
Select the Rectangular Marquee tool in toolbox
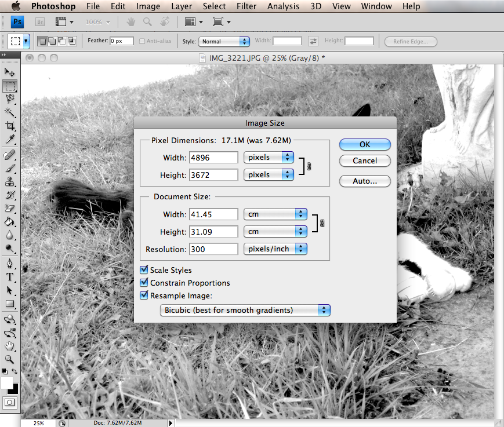[10, 86]
